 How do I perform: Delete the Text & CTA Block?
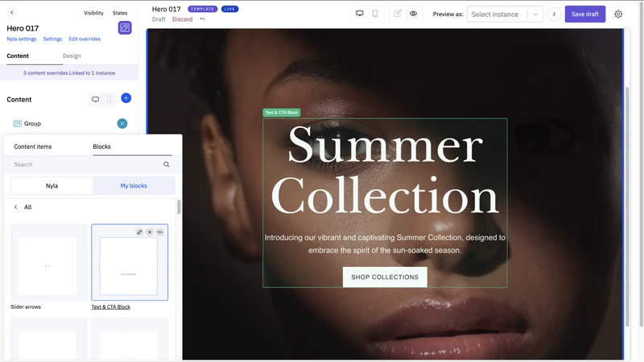(x=150, y=232)
